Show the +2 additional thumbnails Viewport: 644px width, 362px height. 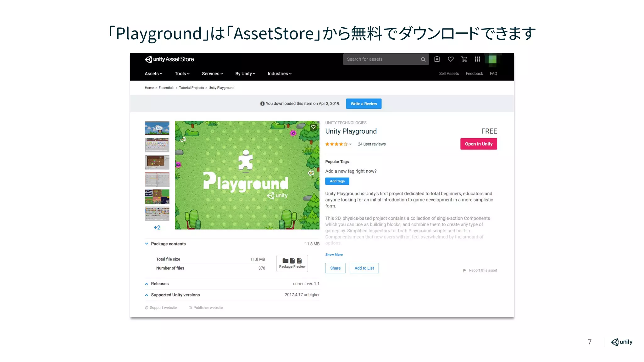(157, 228)
